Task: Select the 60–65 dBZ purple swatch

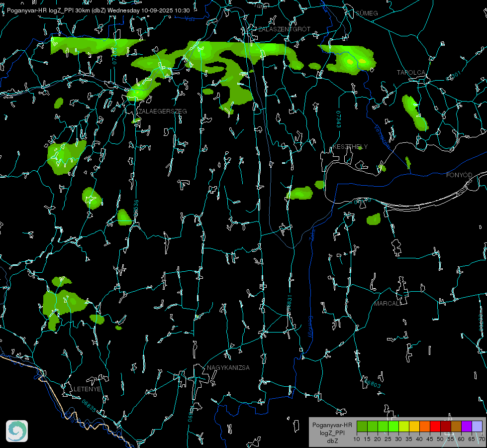Action: (467, 426)
